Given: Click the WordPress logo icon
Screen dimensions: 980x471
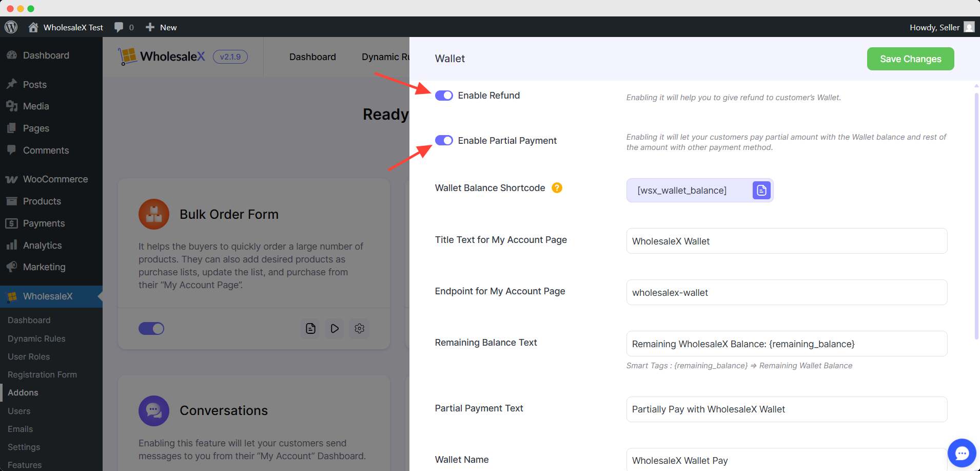Looking at the screenshot, I should [x=11, y=27].
